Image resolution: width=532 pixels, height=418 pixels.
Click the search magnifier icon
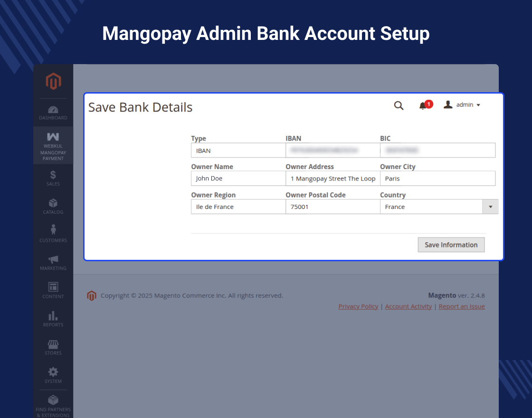click(399, 105)
